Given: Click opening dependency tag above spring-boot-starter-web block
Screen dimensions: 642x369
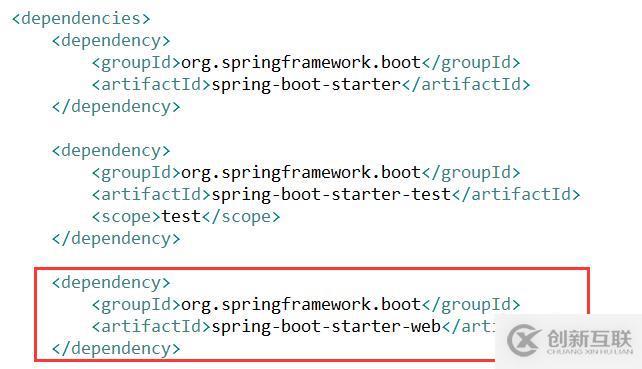Looking at the screenshot, I should [111, 283].
